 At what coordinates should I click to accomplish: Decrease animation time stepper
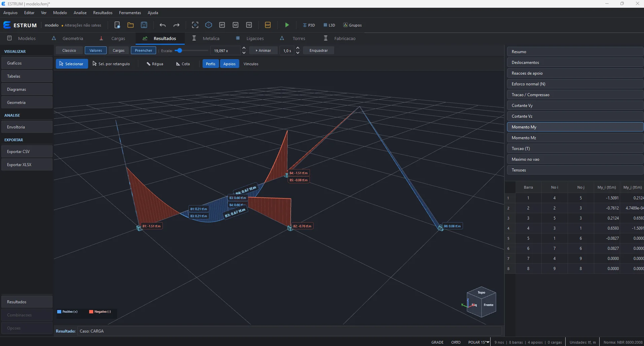(x=298, y=53)
